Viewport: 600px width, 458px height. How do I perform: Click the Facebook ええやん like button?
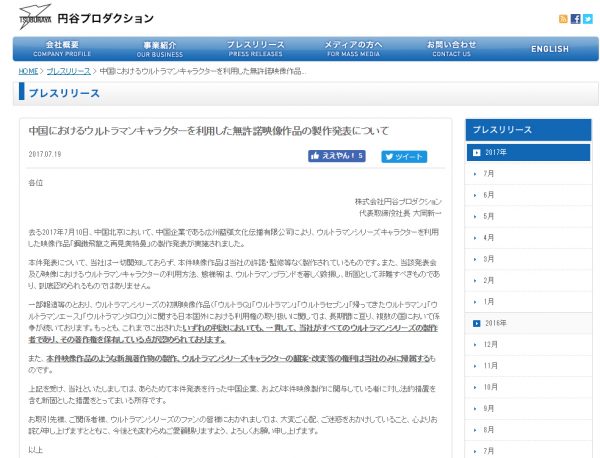coord(337,156)
